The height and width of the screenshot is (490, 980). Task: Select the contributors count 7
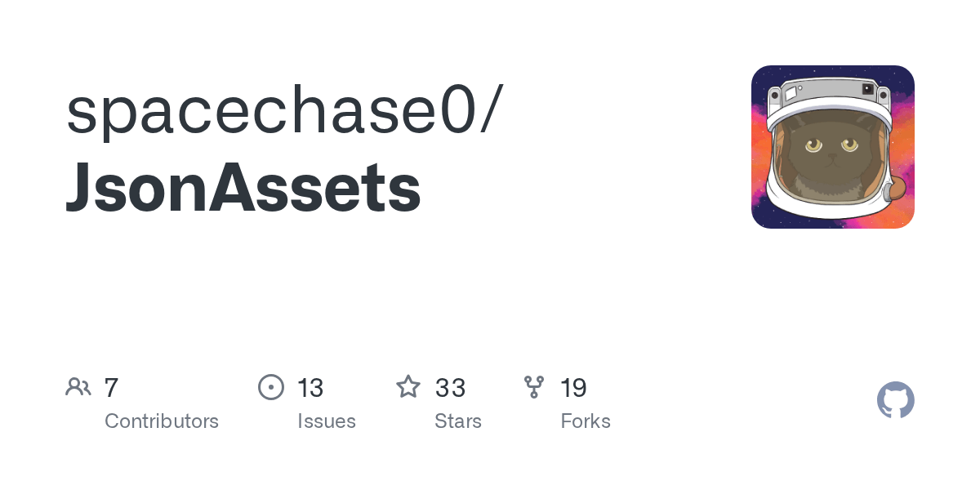[112, 388]
